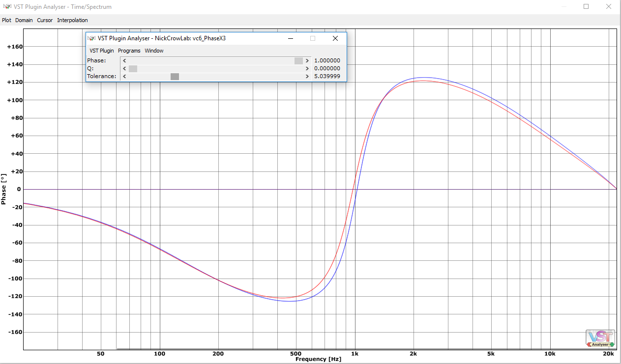
Task: Open the Window menu in plugin window
Action: point(154,51)
